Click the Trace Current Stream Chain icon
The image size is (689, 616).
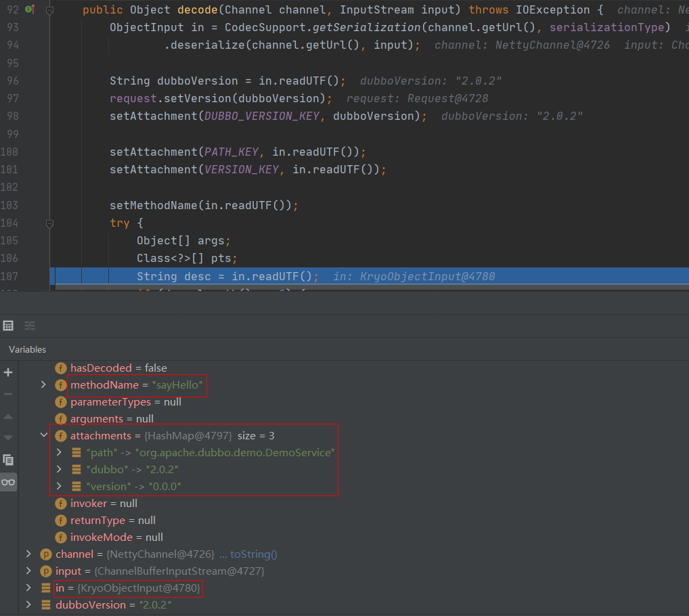(x=30, y=326)
